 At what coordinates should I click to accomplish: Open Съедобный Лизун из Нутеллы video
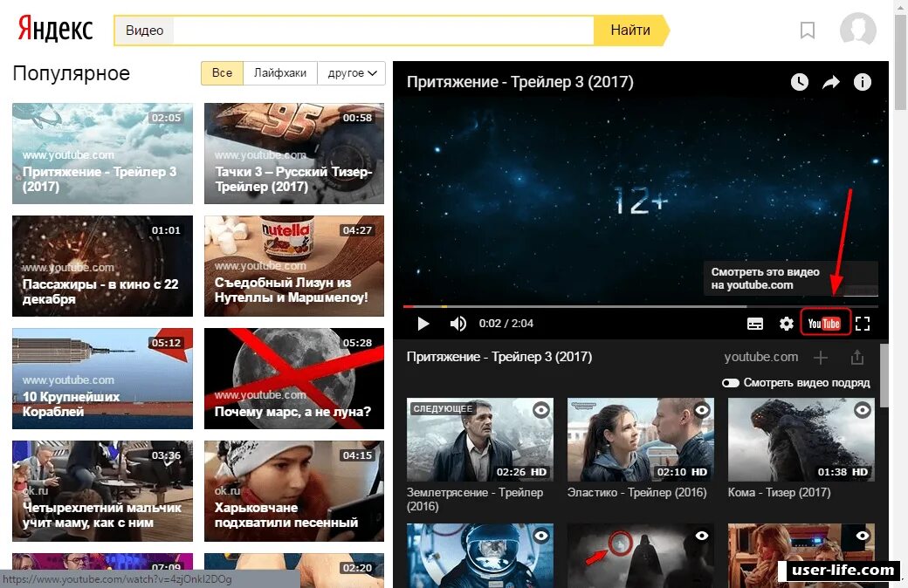294,266
